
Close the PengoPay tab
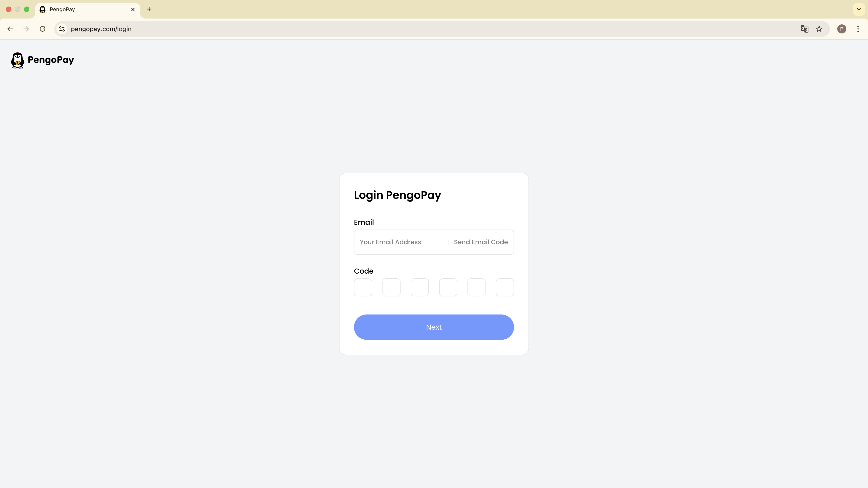[133, 9]
